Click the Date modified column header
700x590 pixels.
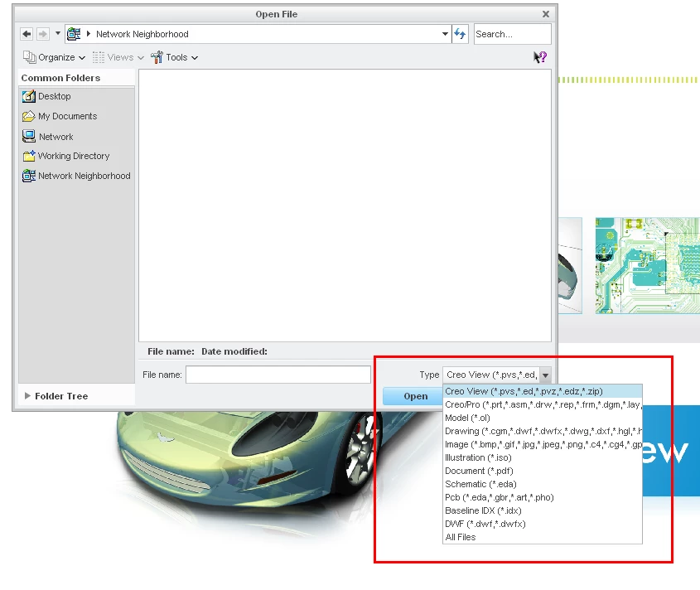click(234, 351)
